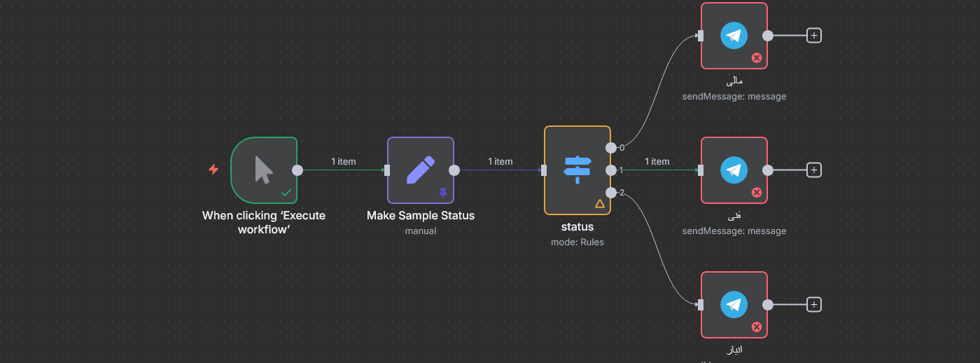Add a node after the middle فنی Telegram node

point(813,170)
